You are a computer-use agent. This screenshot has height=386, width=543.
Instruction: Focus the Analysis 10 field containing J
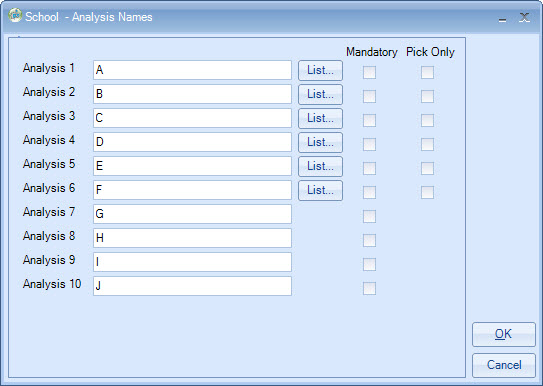192,286
